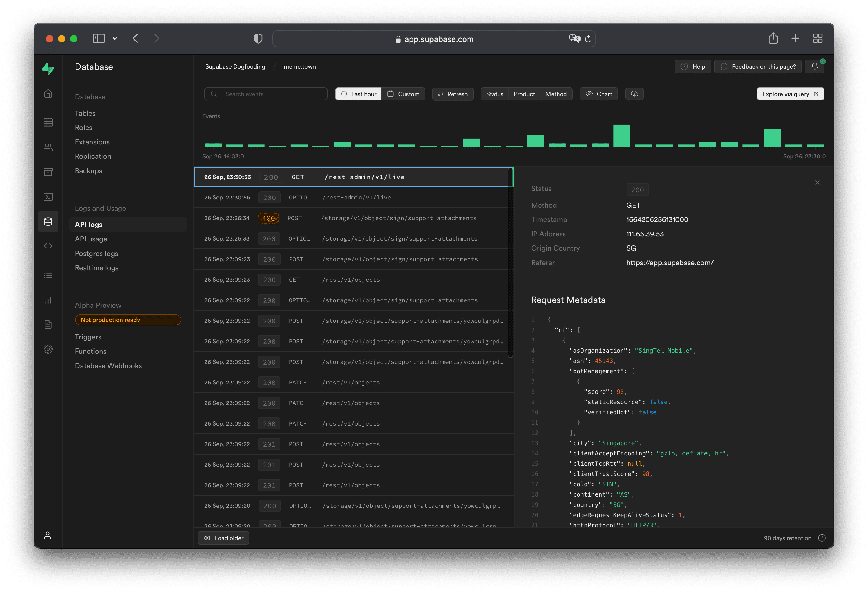The width and height of the screenshot is (868, 593).
Task: Click the retention help question icon
Action: (x=822, y=538)
